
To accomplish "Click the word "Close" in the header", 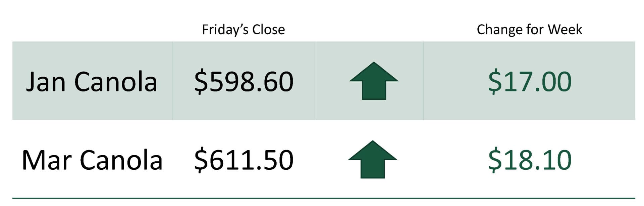I will [268, 30].
